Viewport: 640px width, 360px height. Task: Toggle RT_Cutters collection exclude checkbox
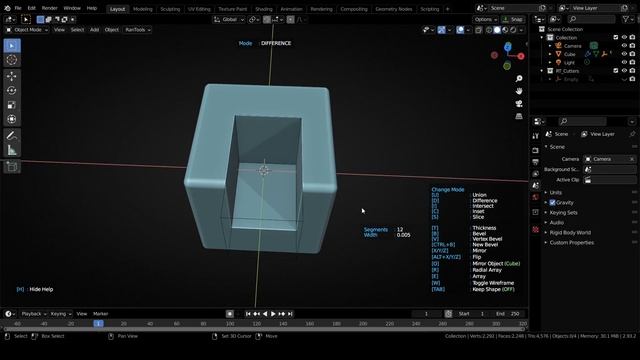616,71
